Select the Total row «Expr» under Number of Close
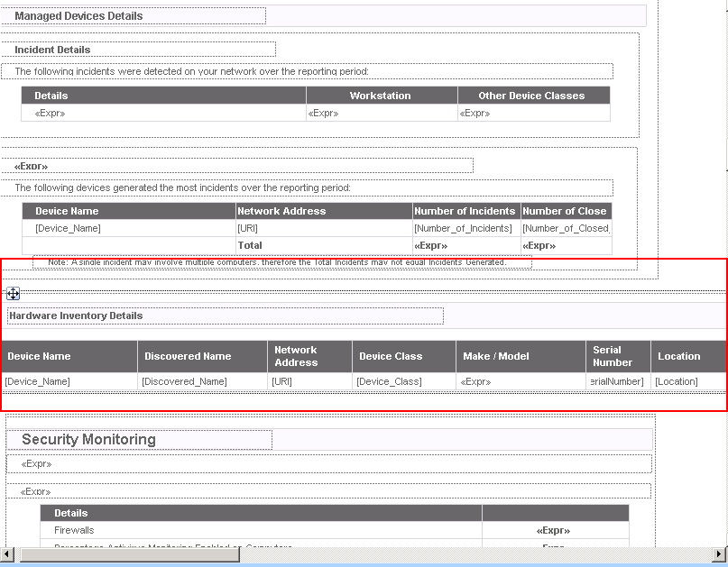The width and height of the screenshot is (728, 567). pyautogui.click(x=567, y=245)
